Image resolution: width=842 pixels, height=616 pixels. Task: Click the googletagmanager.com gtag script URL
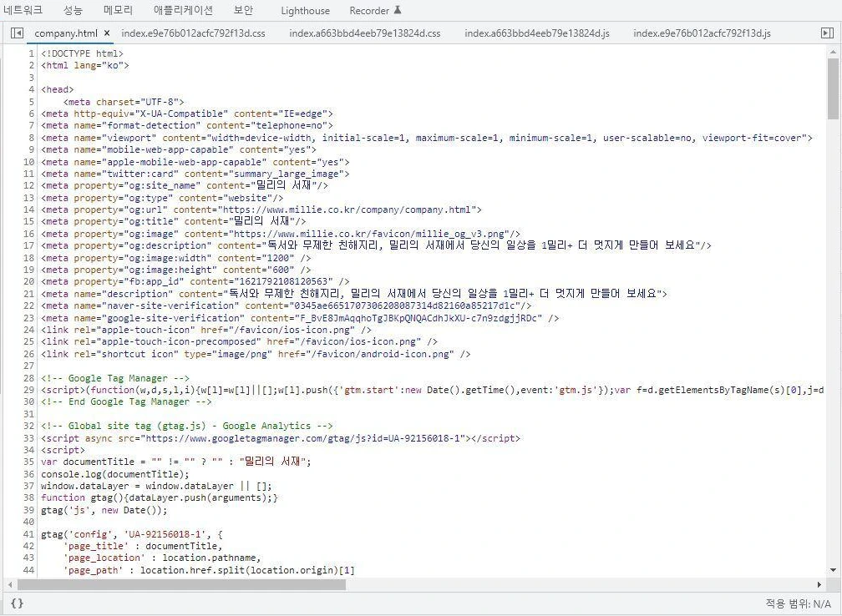point(303,438)
